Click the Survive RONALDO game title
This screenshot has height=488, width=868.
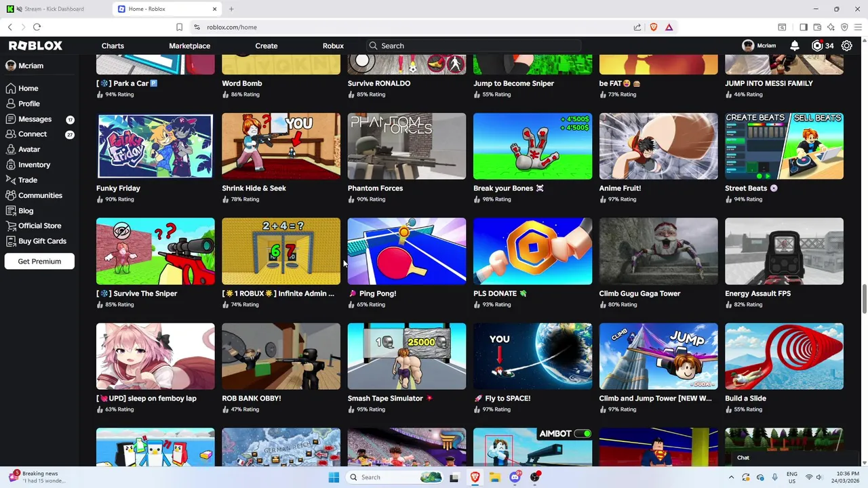(379, 83)
